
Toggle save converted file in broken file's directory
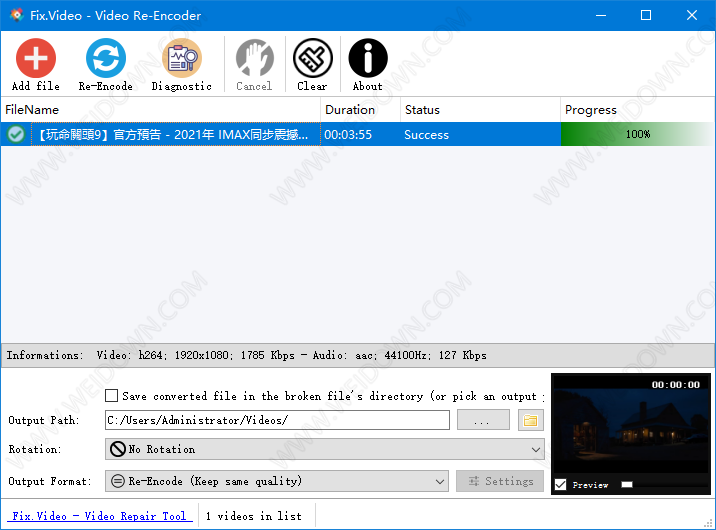[111, 395]
